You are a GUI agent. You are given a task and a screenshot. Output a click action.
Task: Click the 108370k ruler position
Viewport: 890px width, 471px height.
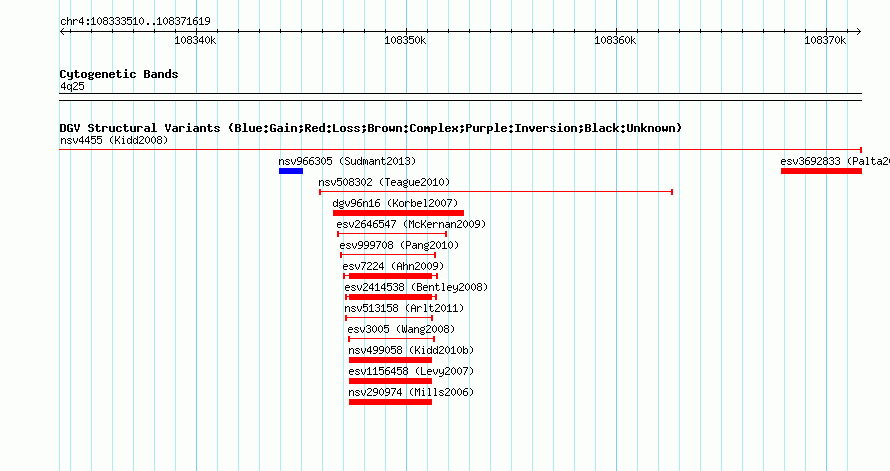825,40
